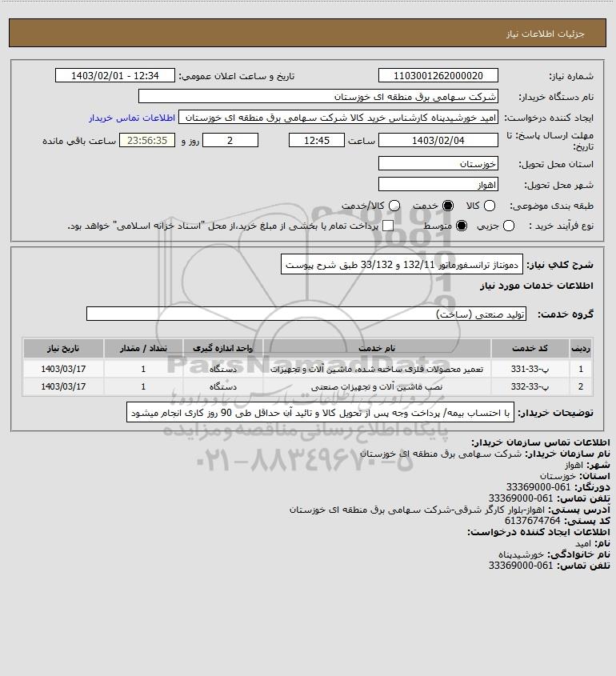Screen dimensions: 616x676
Task: Select the کالا radio button
Action: (490, 206)
